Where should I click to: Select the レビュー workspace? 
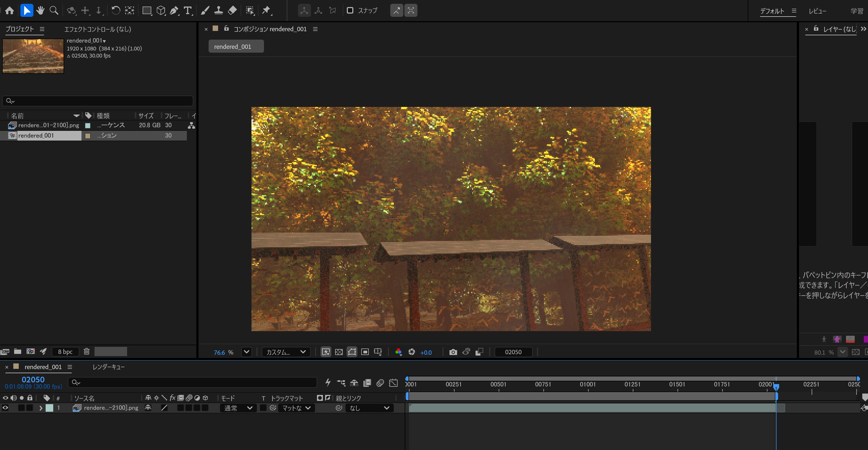point(817,11)
